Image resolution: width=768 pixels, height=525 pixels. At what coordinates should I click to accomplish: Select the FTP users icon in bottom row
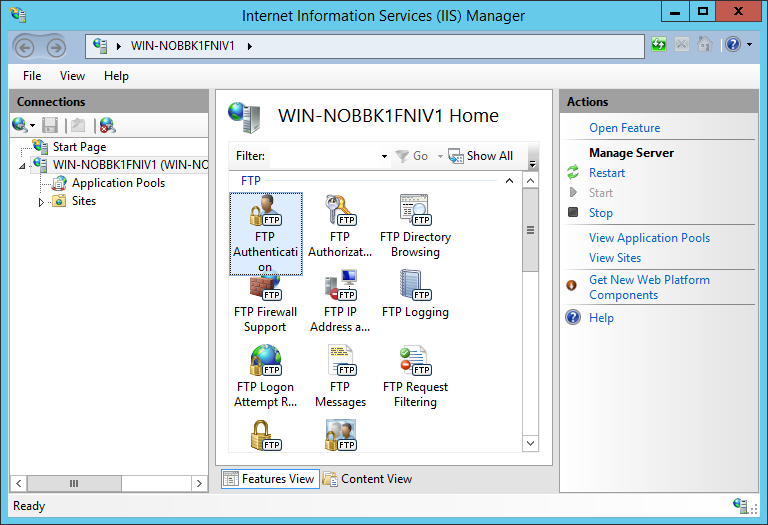[341, 435]
